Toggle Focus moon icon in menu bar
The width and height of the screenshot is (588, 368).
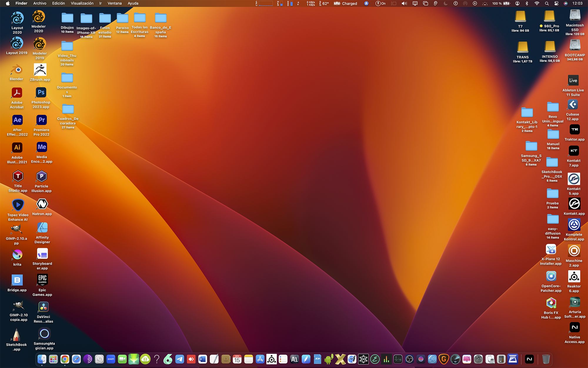tap(445, 4)
